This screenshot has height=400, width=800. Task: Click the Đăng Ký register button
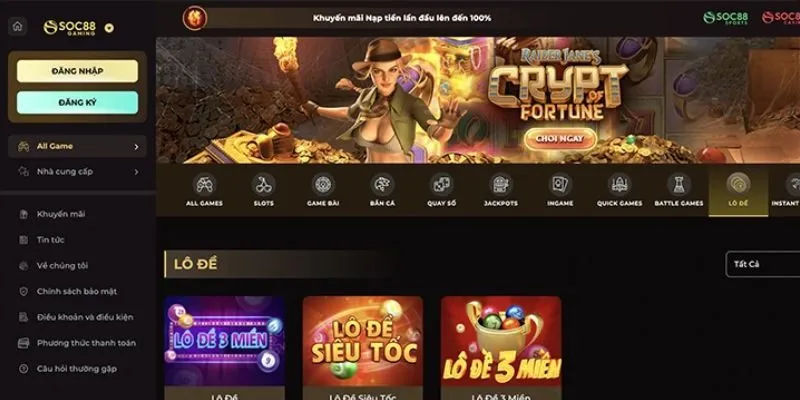(x=77, y=103)
